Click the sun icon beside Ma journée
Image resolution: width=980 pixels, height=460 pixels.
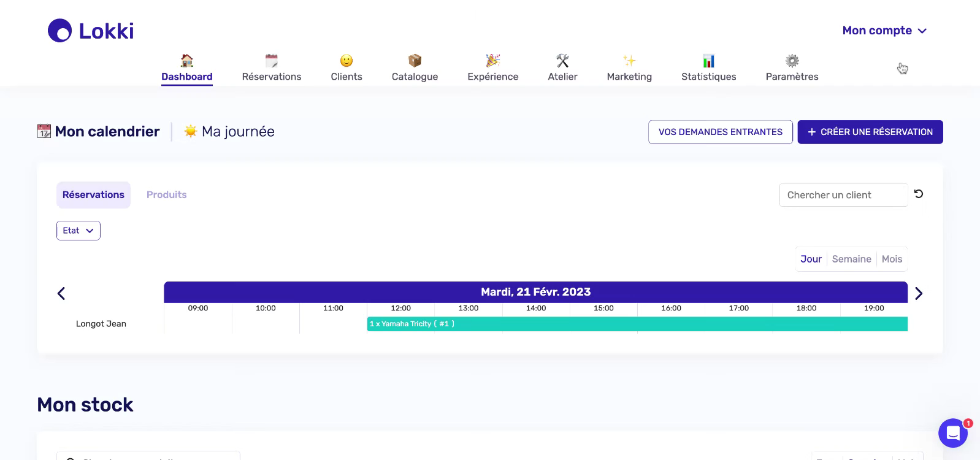coord(191,131)
